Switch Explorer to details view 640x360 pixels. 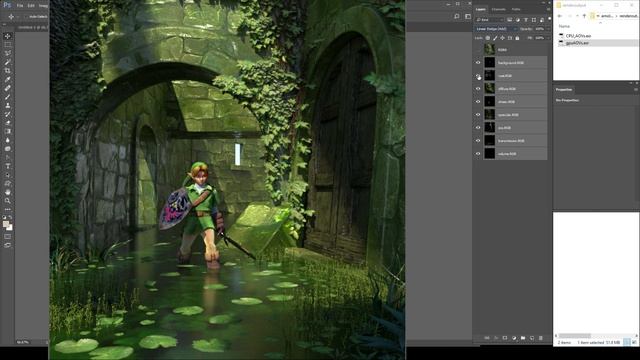pos(627,342)
